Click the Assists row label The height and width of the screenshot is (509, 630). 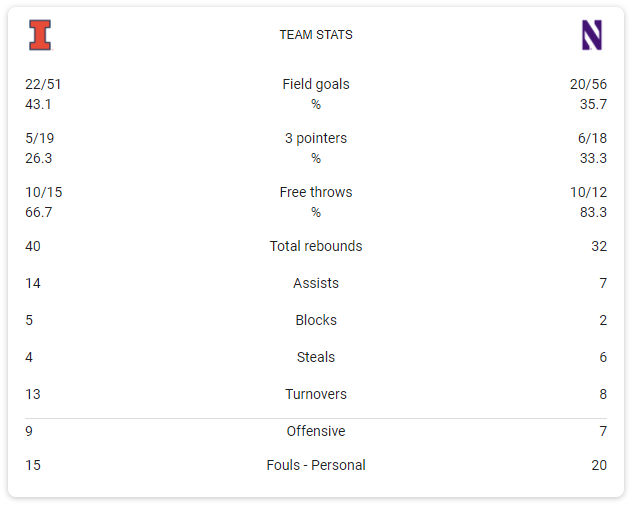(316, 284)
